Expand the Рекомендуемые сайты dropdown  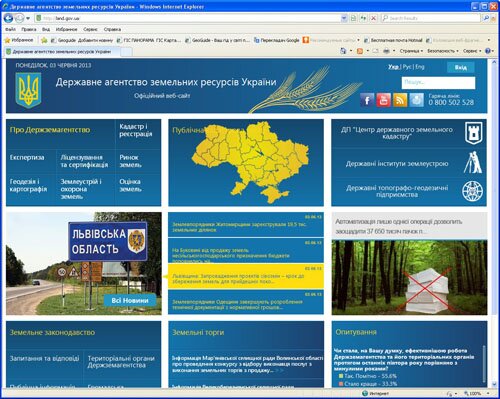[358, 40]
